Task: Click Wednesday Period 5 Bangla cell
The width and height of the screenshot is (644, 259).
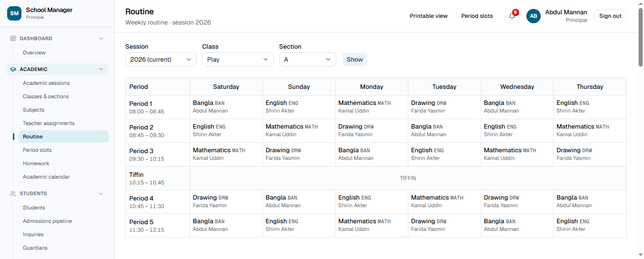Action: point(517,226)
